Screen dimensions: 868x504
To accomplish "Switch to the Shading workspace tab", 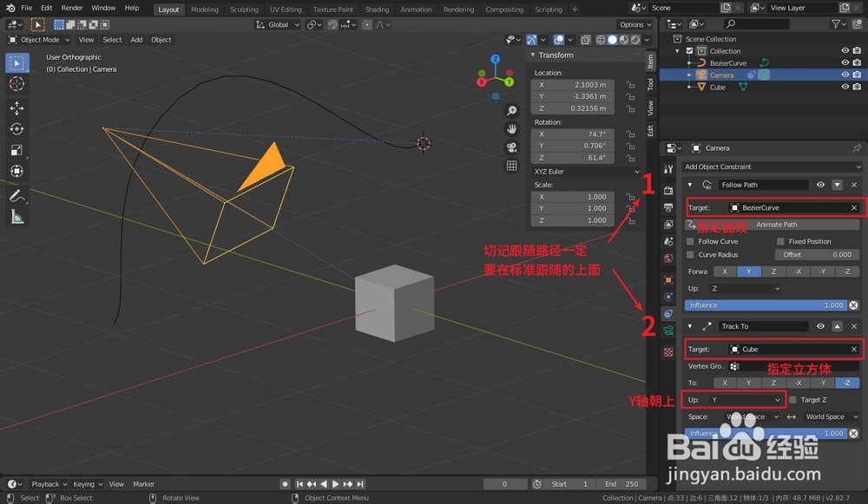I will 377,10.
